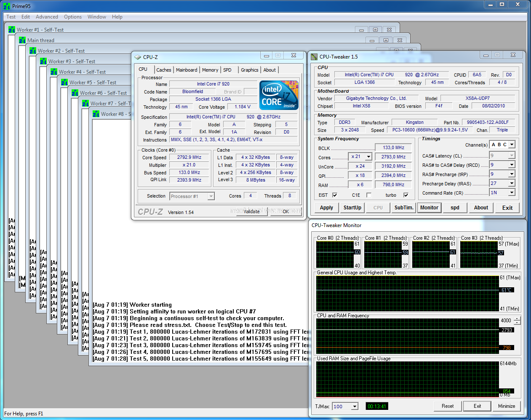Viewport: 531px width, 420px height.
Task: Click the QPI multiplier x 18 field
Action: pos(360,175)
